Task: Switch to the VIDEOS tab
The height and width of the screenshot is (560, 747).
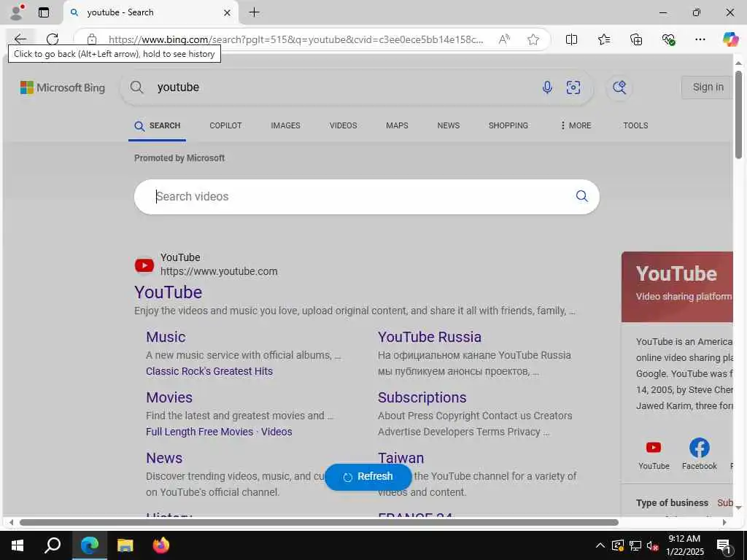Action: click(x=343, y=125)
